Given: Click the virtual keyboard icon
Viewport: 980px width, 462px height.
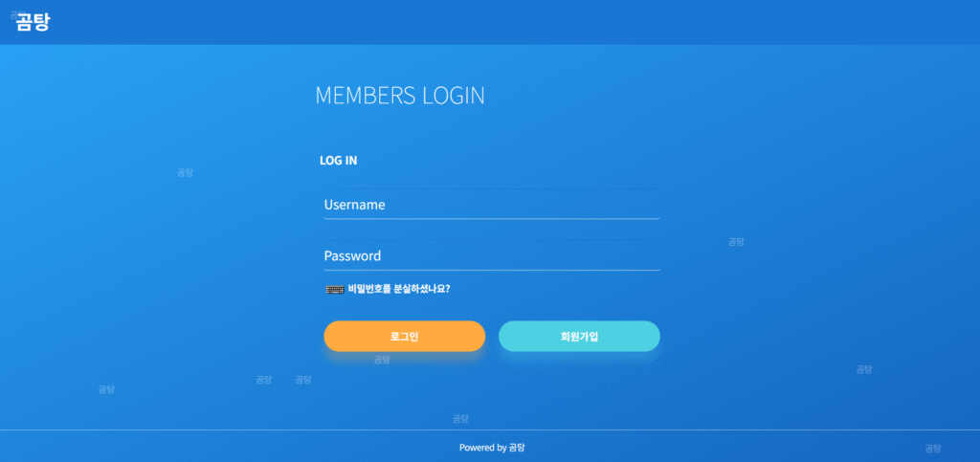Looking at the screenshot, I should click(x=334, y=288).
